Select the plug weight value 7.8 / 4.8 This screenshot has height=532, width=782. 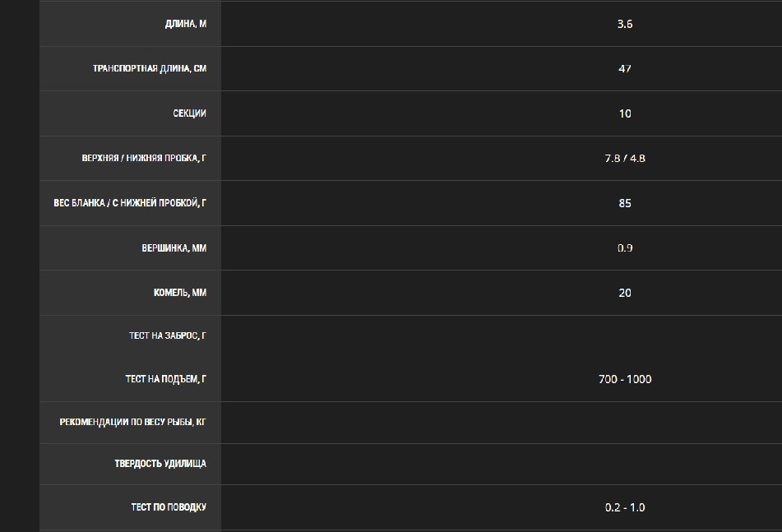[x=625, y=158]
